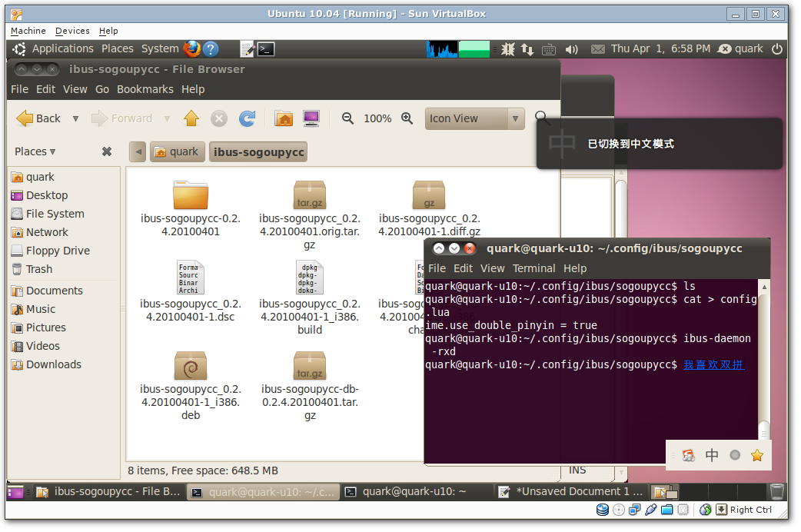Click the star icon on input toolbar
The height and width of the screenshot is (532, 801).
pos(757,455)
